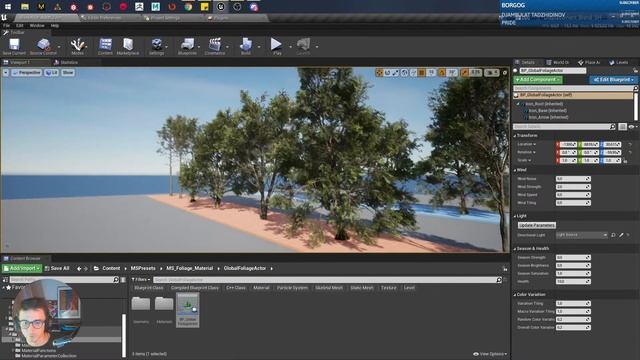Open the Settings toolbar button
The image size is (640, 360).
tap(156, 47)
